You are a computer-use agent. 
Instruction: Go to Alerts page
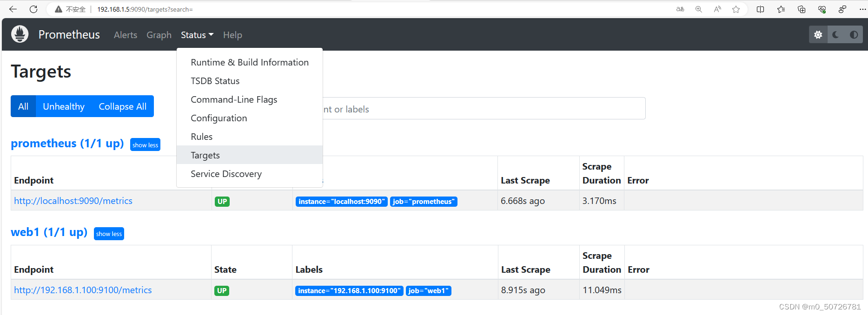click(x=126, y=35)
